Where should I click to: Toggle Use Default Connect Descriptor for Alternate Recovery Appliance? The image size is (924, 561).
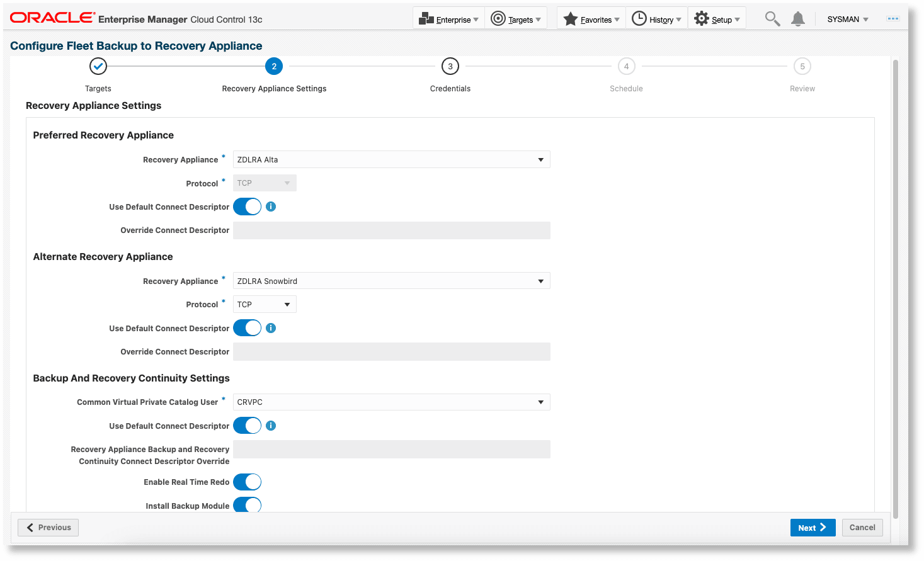point(247,327)
